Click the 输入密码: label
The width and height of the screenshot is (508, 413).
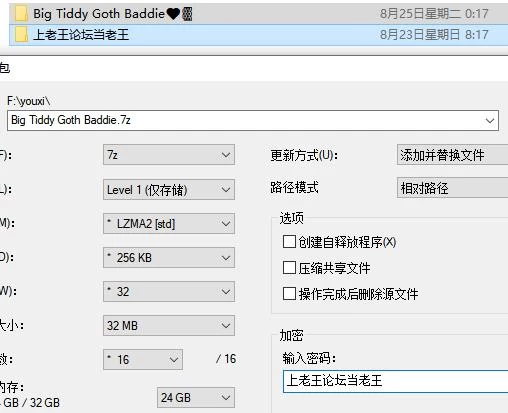(x=309, y=359)
